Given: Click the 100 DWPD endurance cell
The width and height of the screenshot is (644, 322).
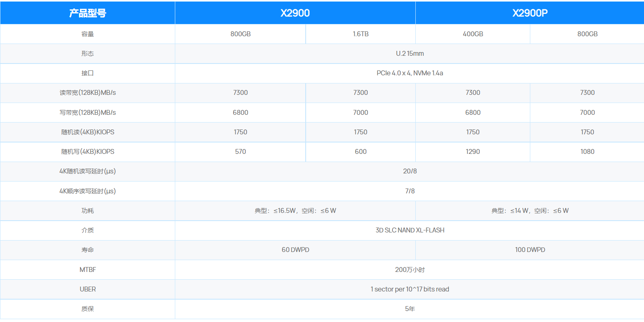Looking at the screenshot, I should (x=530, y=250).
